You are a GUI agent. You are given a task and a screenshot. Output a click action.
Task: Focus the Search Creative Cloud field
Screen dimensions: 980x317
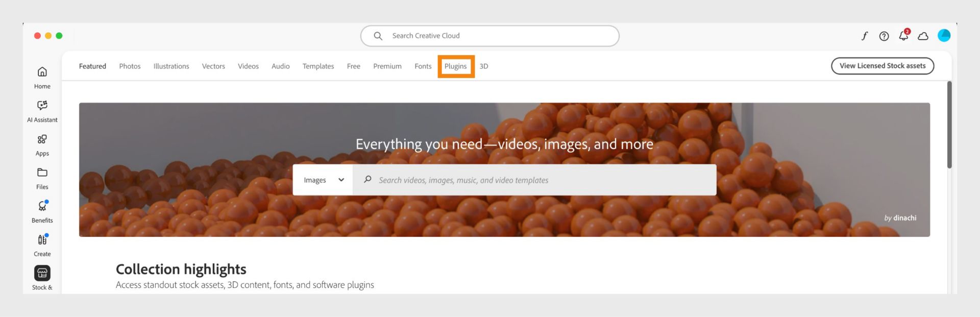(x=490, y=36)
